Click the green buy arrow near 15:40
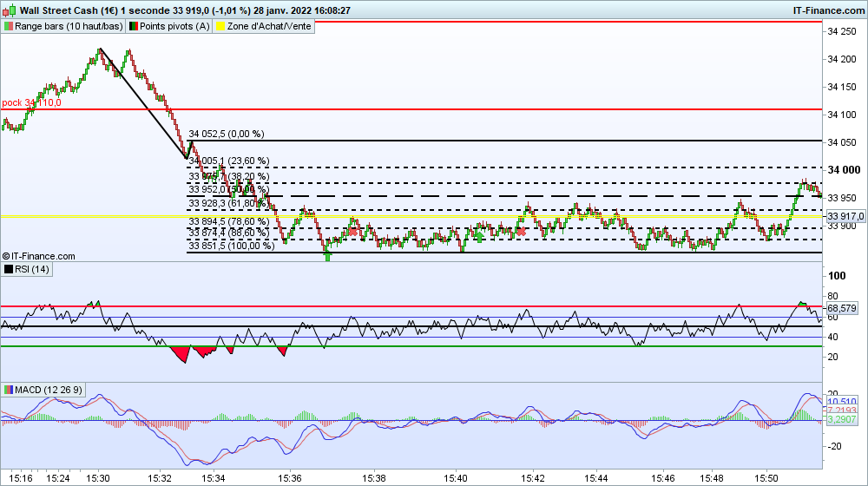Image resolution: width=868 pixels, height=486 pixels. (x=479, y=237)
